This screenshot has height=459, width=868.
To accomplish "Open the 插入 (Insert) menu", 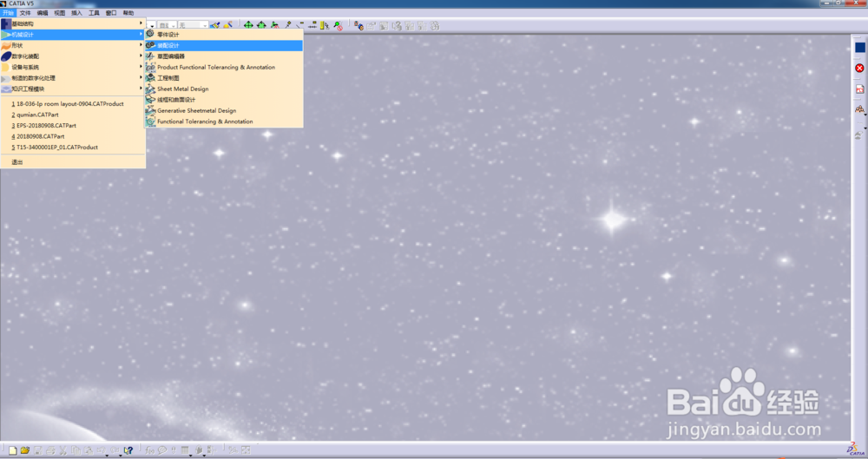I will [x=76, y=13].
